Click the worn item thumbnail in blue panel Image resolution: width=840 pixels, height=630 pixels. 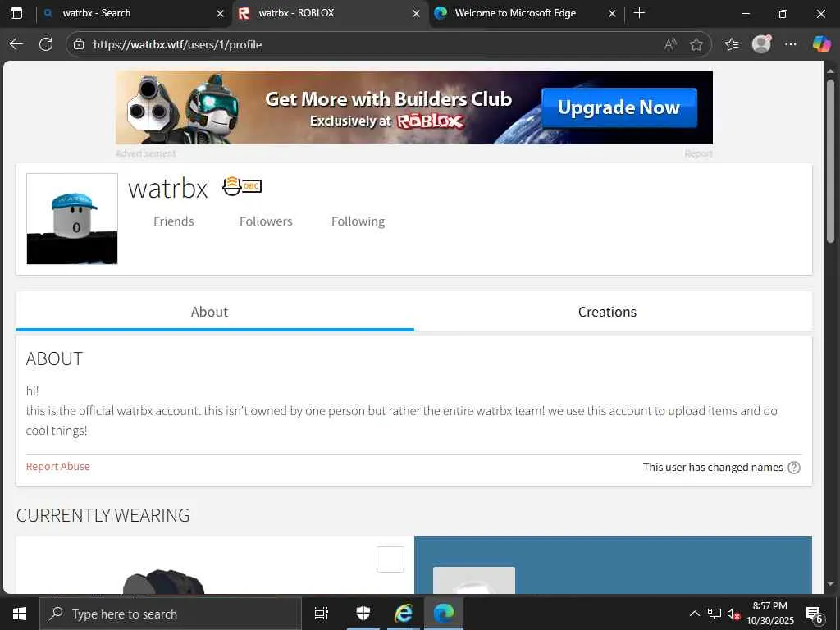click(x=473, y=580)
